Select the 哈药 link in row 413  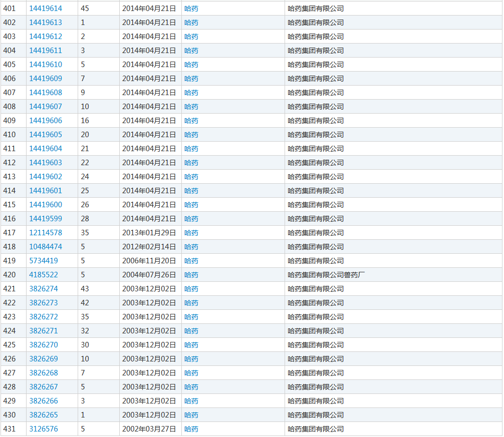click(x=191, y=177)
